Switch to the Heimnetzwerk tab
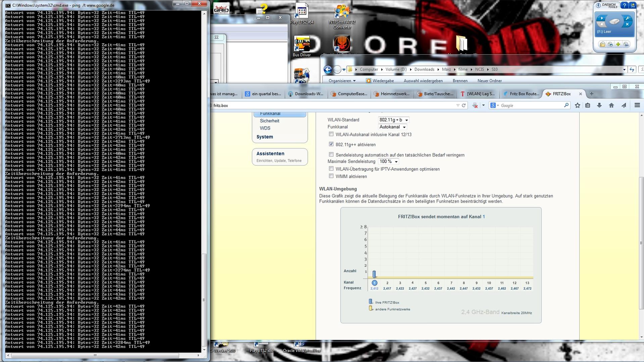The width and height of the screenshot is (644, 362). 392,94
